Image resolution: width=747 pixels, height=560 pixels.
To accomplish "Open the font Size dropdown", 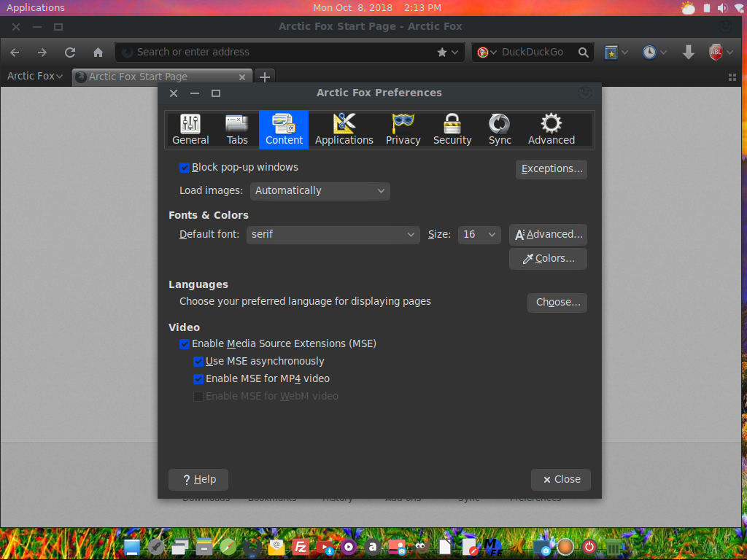I will [x=479, y=235].
